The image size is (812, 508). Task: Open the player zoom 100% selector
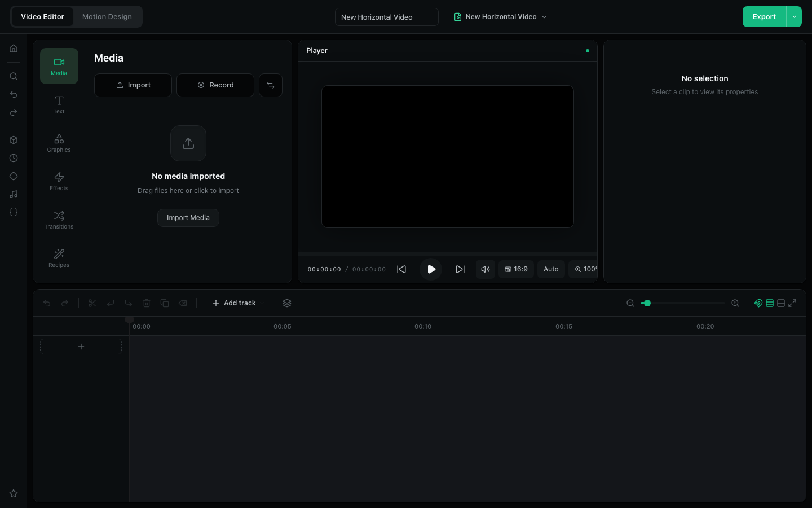[x=583, y=269]
